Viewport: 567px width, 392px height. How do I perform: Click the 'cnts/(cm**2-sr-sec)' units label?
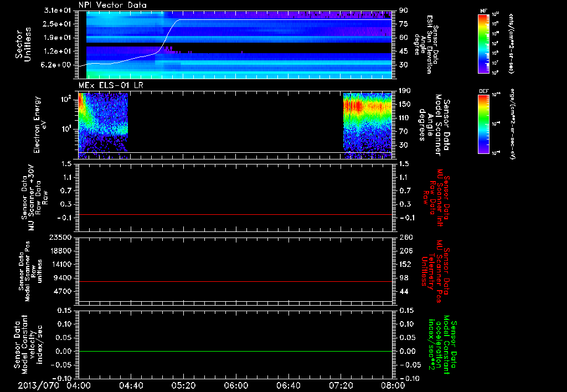click(x=511, y=43)
